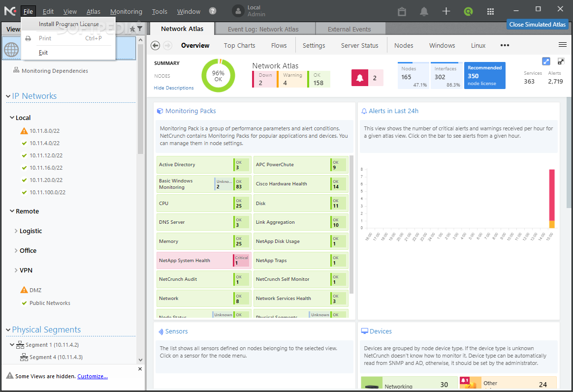The width and height of the screenshot is (573, 392).
Task: Open the NetApp System Health critical pack
Action: click(x=204, y=260)
